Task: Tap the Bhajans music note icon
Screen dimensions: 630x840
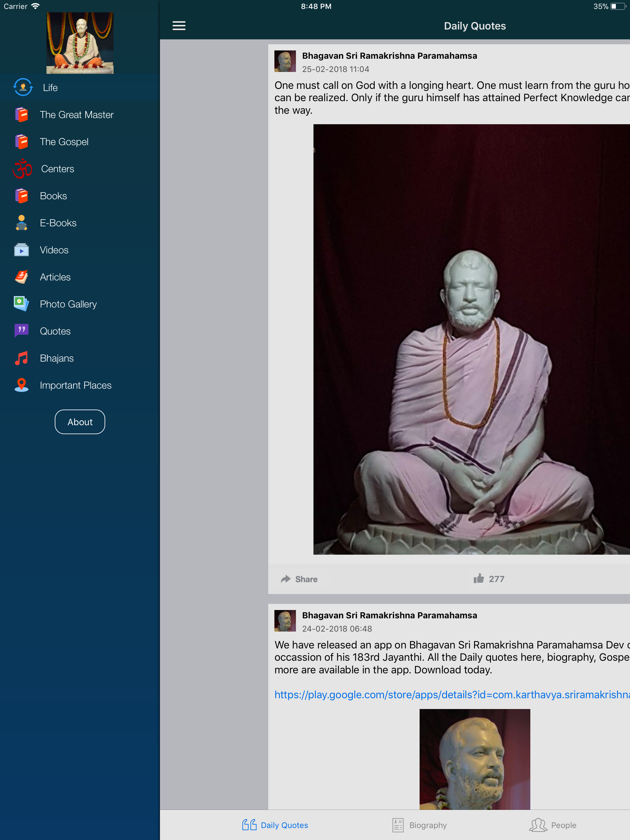Action: (x=21, y=358)
